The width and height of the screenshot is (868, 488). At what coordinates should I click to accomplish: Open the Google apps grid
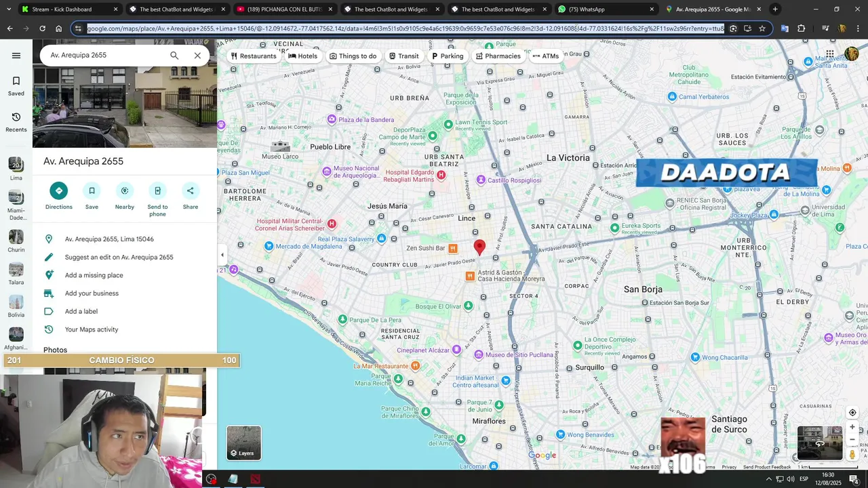pyautogui.click(x=830, y=54)
